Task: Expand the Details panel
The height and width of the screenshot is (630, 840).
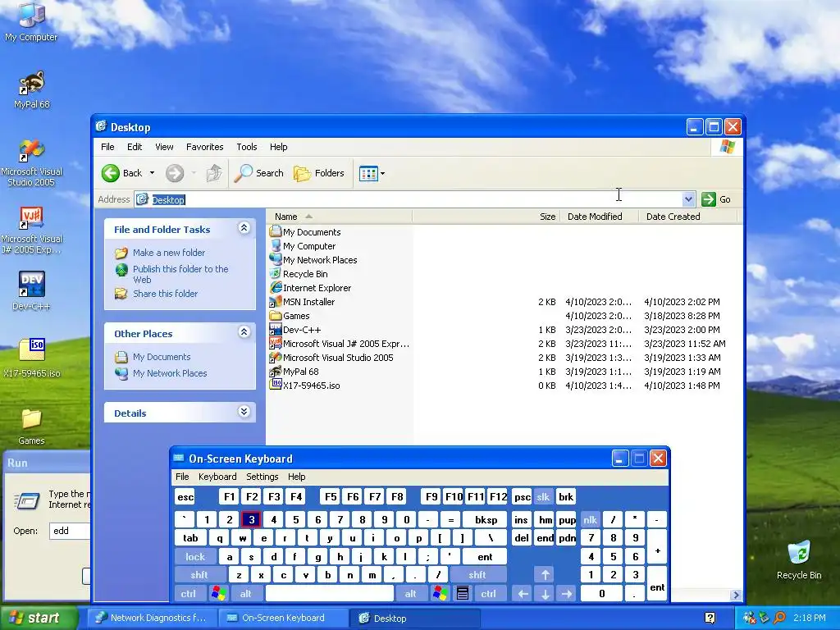Action: tap(244, 412)
